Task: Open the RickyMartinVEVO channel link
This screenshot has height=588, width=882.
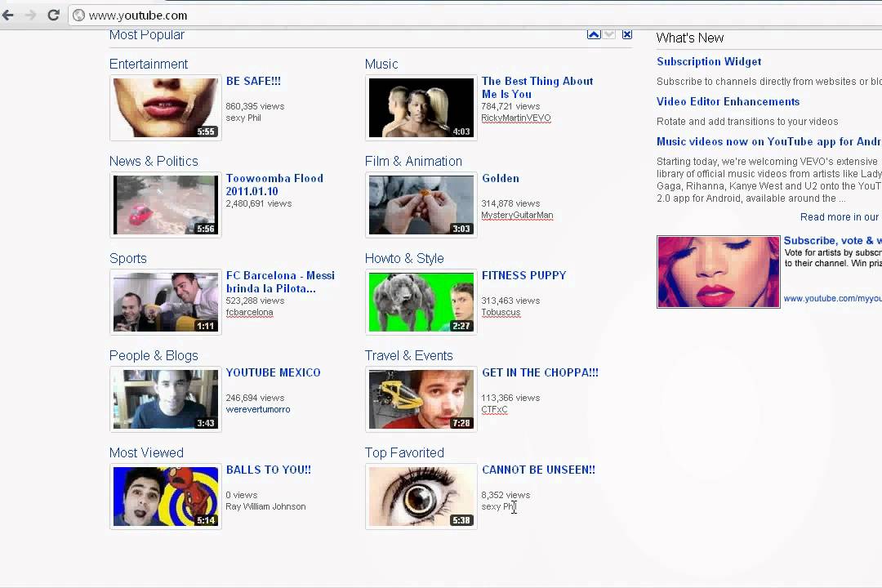Action: pos(516,118)
